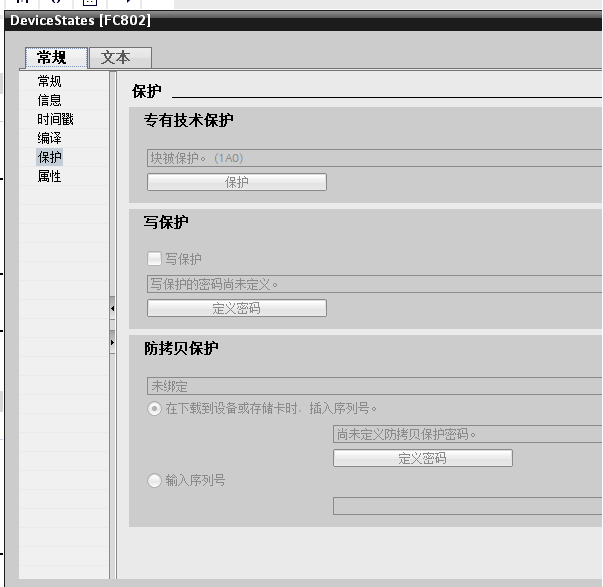Select 信息 in the navigation list

point(50,100)
